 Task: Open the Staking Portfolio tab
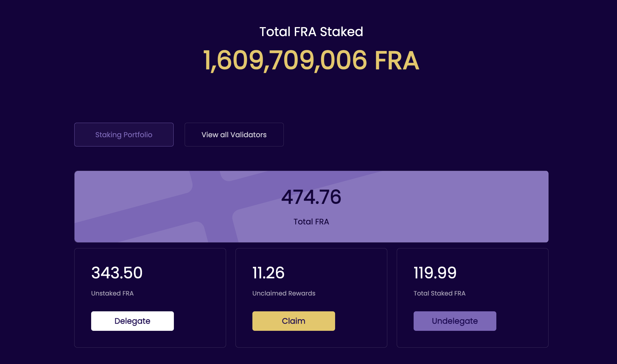coord(124,135)
